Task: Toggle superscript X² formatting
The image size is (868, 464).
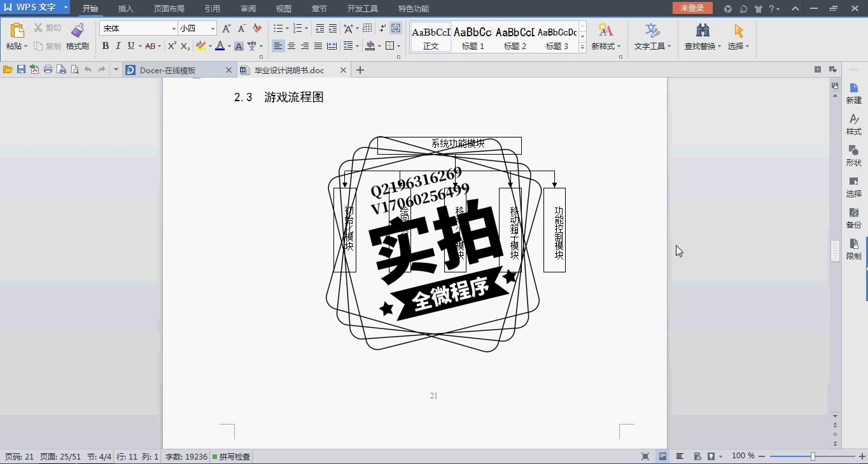Action: [172, 46]
